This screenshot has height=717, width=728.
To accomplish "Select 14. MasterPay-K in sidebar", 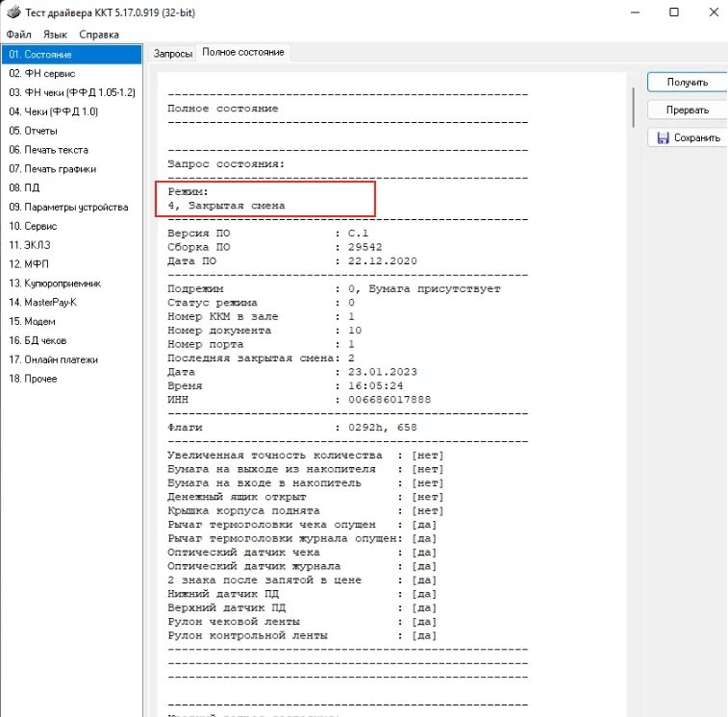I will pyautogui.click(x=72, y=302).
